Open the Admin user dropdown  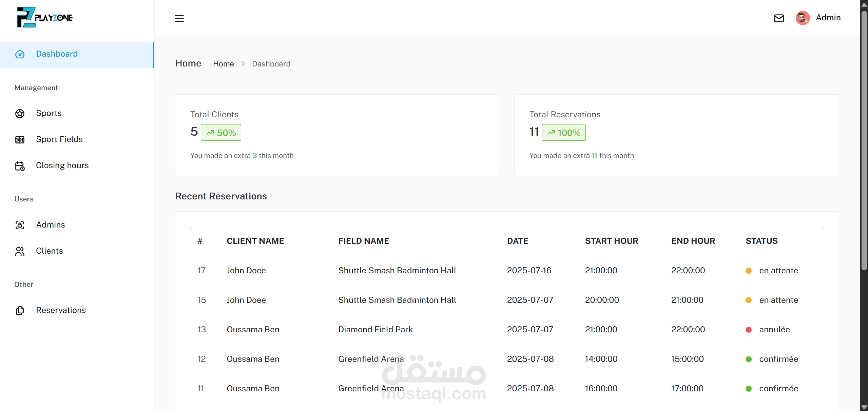click(828, 18)
